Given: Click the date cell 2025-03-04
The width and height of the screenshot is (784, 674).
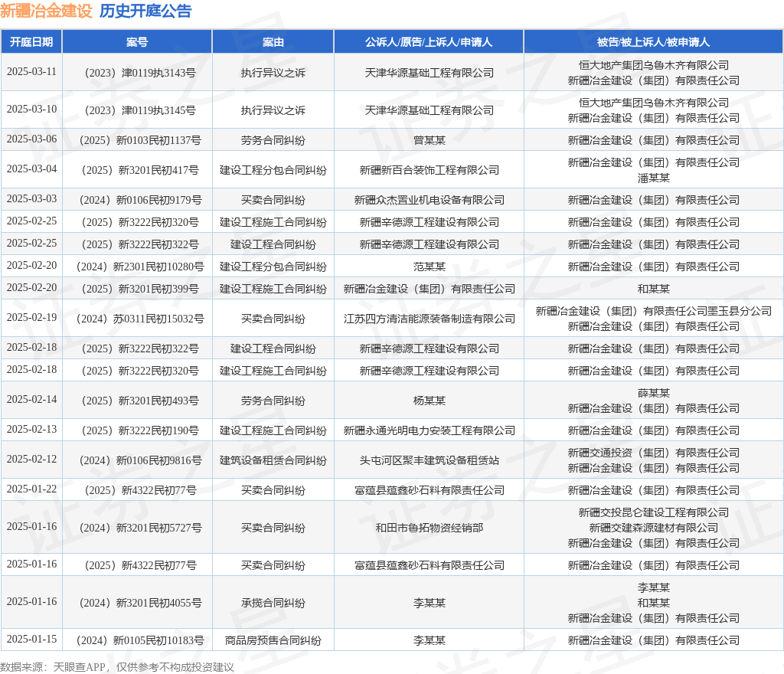Looking at the screenshot, I should click(x=31, y=169).
